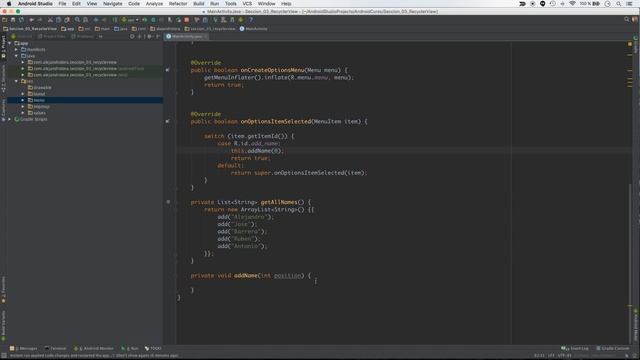640x360 pixels.
Task: Close the MainActivity.java editor tab
Action: (x=205, y=36)
